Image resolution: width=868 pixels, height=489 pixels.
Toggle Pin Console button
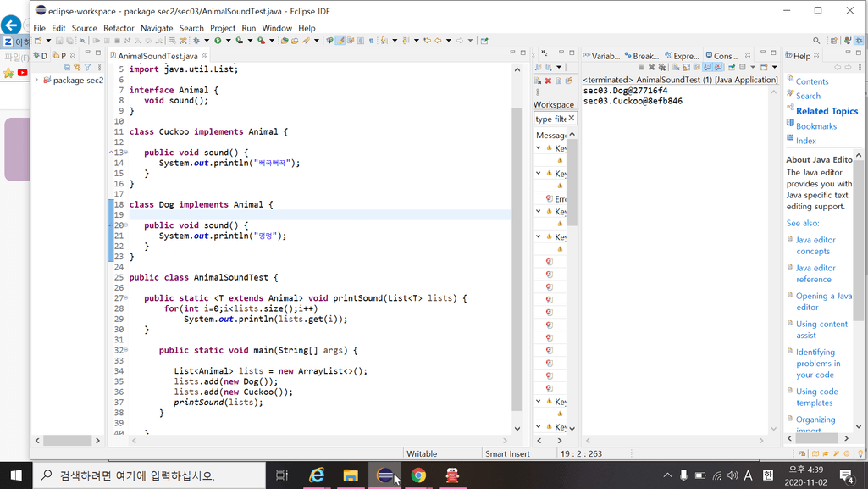(x=732, y=68)
